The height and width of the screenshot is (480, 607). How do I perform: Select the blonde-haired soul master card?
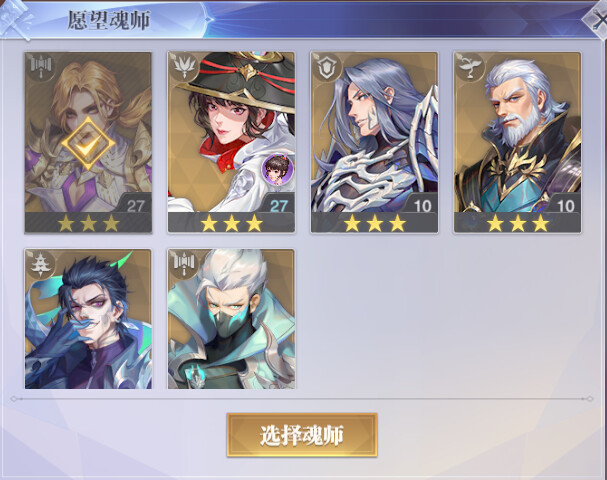pos(88,143)
